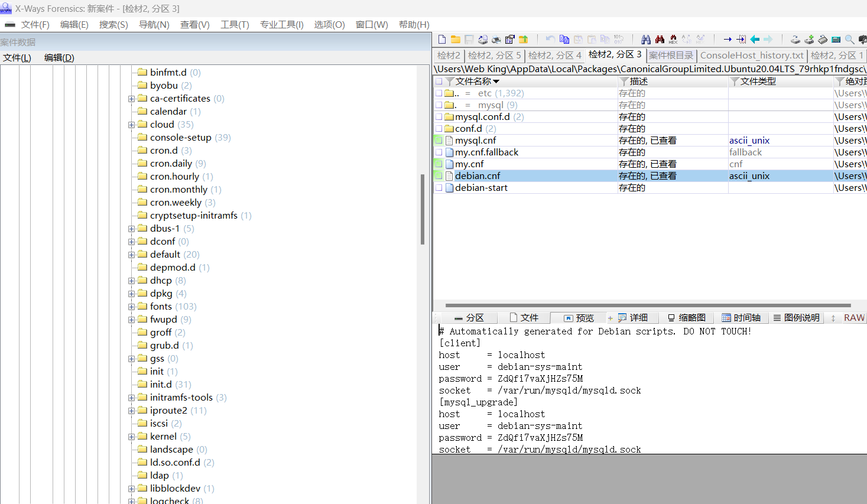Click the file list horizontal scrollbar
867x504 pixels.
click(x=648, y=305)
